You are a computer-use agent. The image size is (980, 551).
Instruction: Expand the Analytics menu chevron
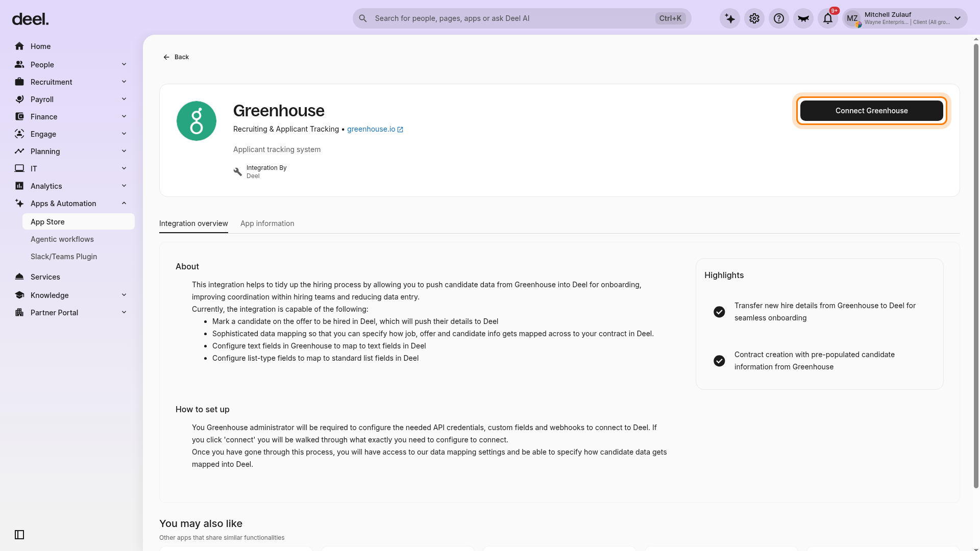tap(124, 186)
